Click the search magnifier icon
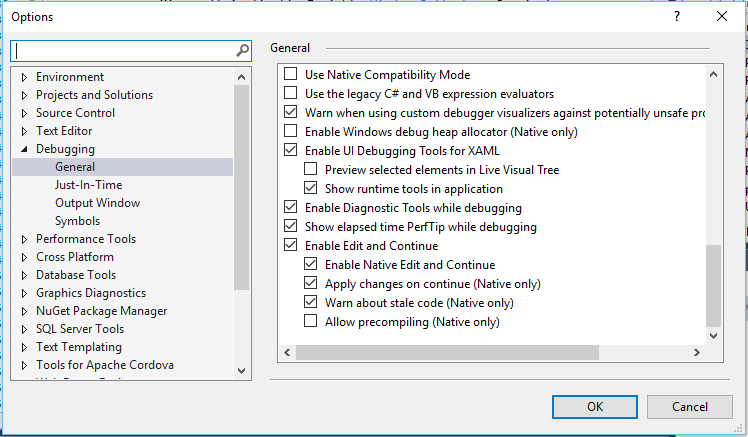Screen dimensions: 748x437 242,50
